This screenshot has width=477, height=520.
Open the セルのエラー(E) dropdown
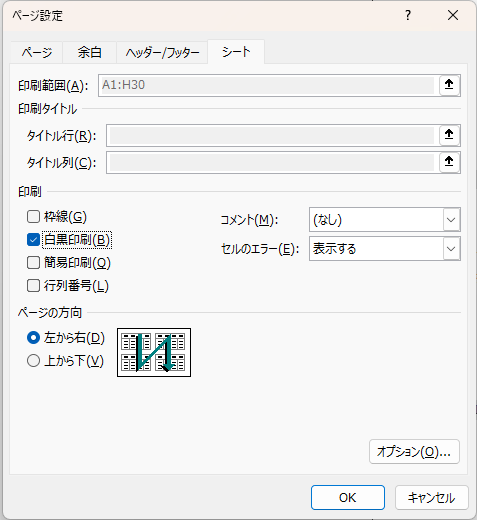tap(385, 249)
